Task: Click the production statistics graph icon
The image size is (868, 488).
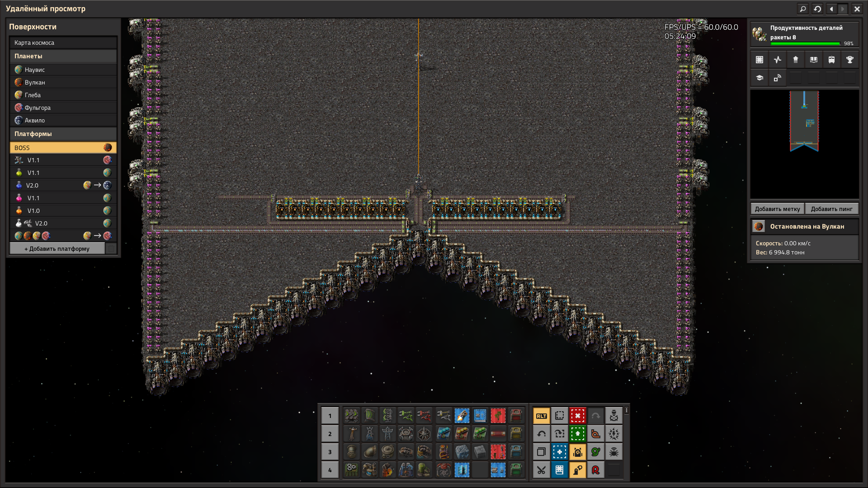Action: [777, 60]
